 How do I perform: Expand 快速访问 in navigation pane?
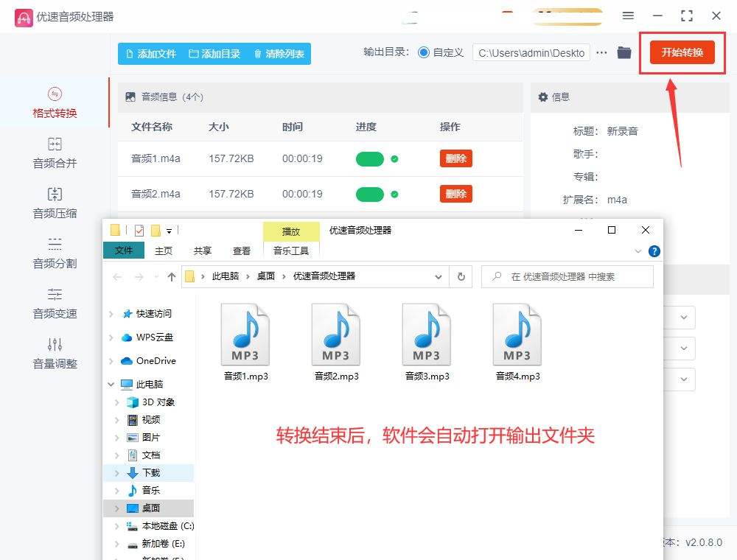[111, 314]
